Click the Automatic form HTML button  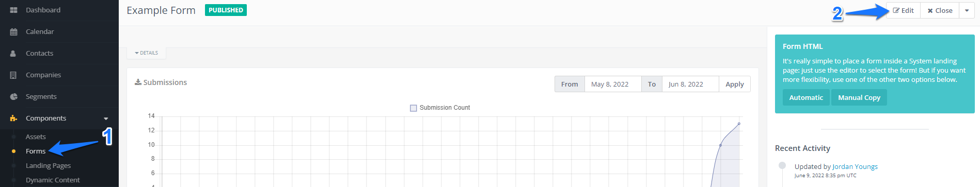pos(806,97)
